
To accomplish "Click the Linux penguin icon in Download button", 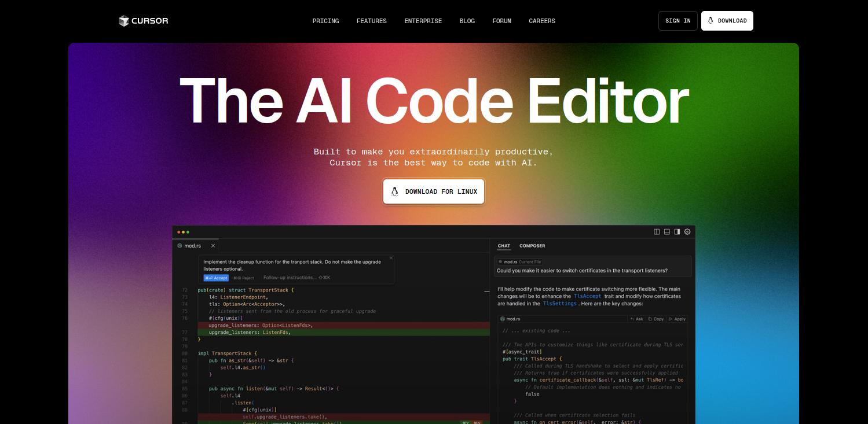I will pos(710,21).
